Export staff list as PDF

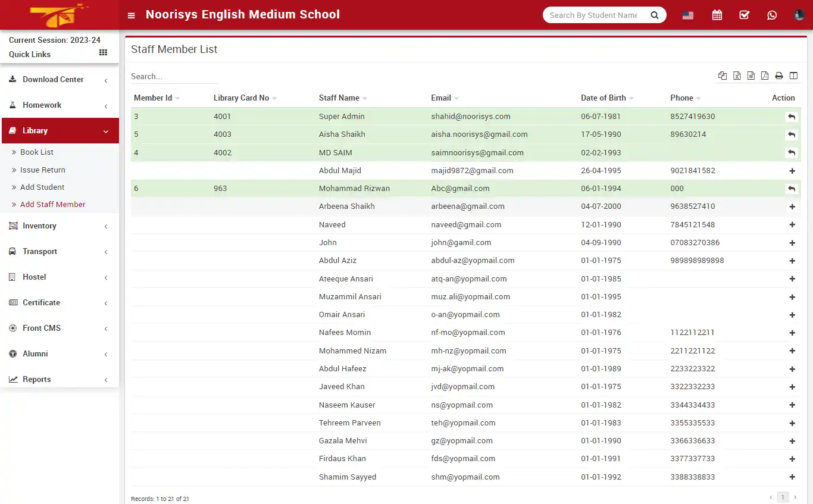click(765, 76)
